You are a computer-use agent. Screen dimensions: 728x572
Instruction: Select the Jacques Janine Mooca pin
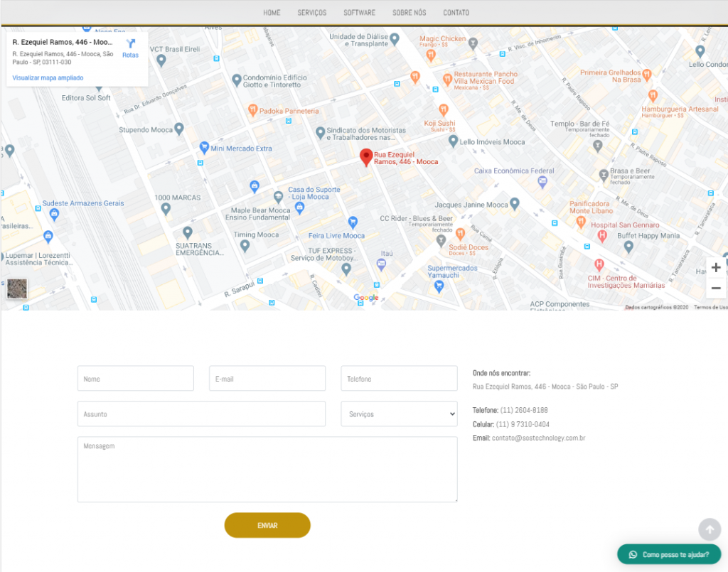pos(515,203)
